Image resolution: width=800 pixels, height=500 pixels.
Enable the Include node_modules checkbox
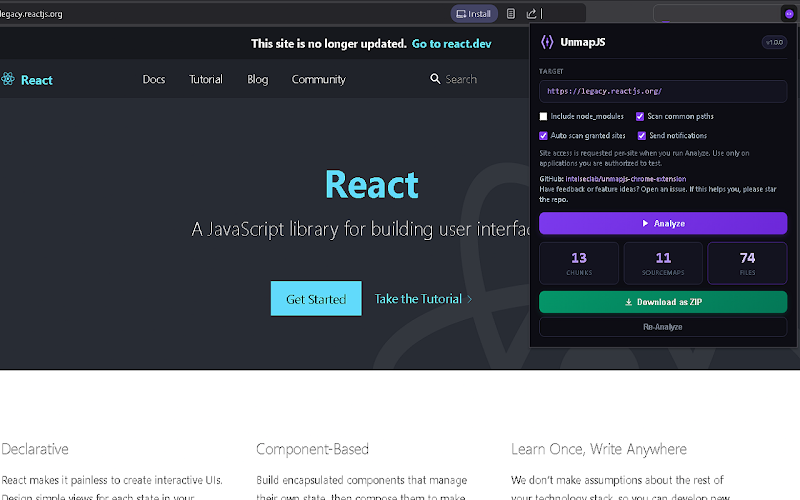pyautogui.click(x=543, y=116)
